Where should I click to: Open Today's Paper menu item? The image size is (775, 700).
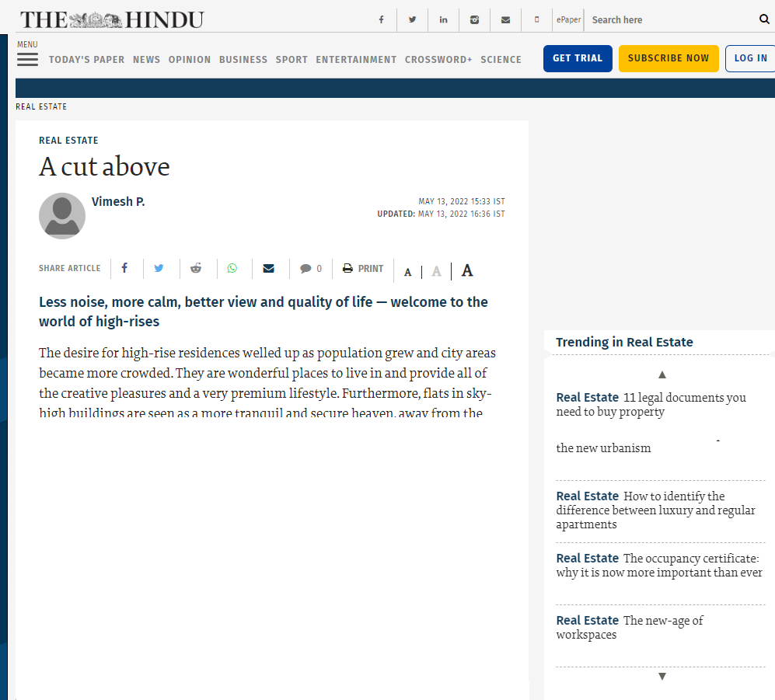pyautogui.click(x=86, y=60)
